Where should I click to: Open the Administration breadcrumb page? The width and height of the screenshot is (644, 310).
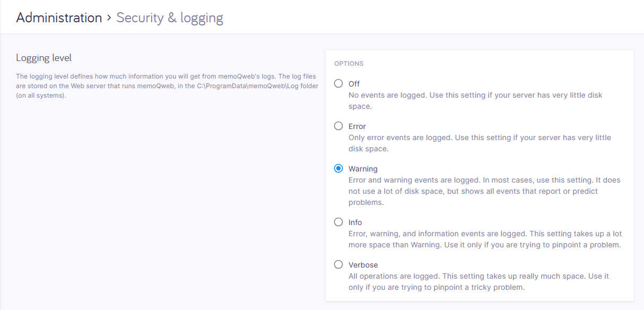coord(58,17)
